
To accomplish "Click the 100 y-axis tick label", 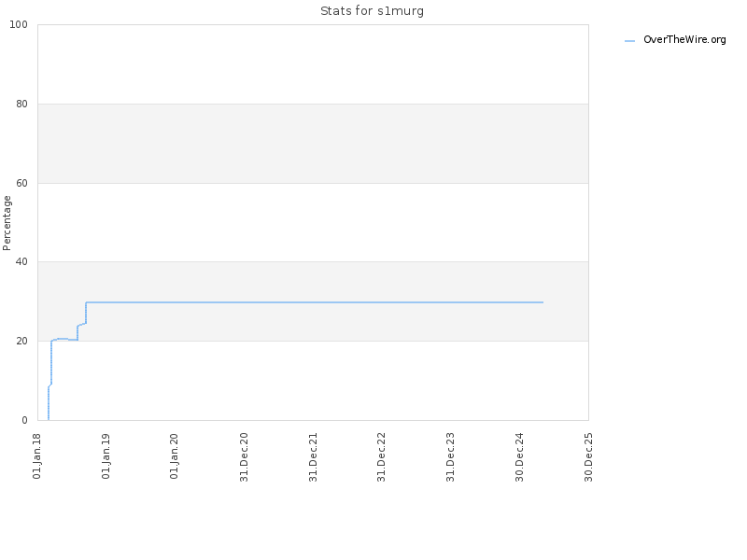I will [19, 25].
